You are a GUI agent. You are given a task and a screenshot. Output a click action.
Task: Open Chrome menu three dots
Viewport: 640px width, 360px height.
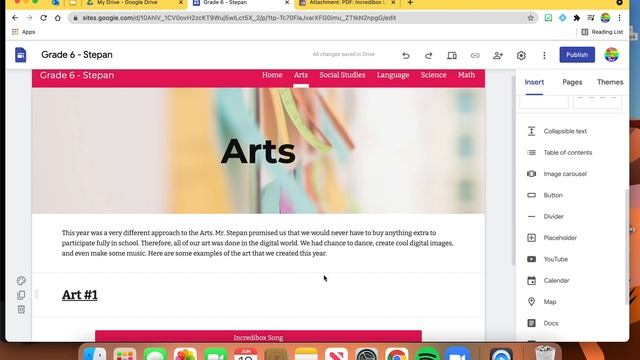click(619, 18)
